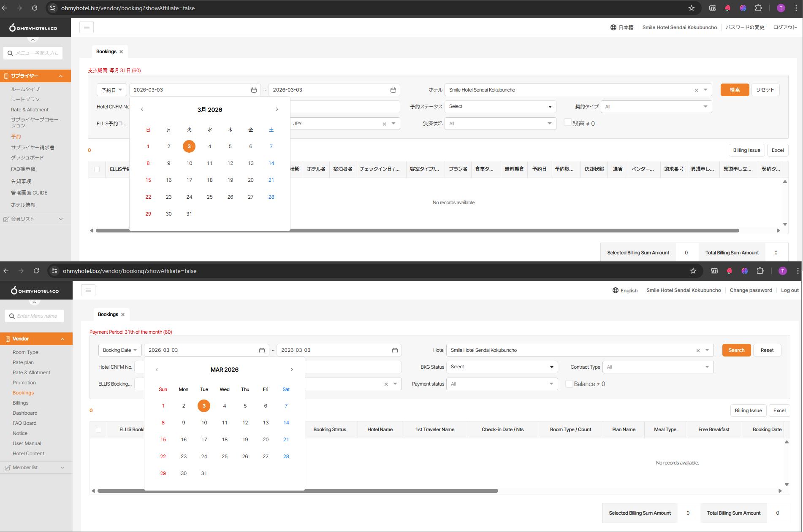Collapse sidebar chevron under English window logo
803x532 pixels.
click(35, 302)
